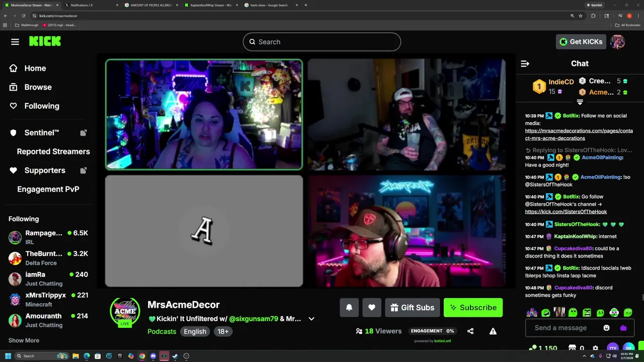Open xMrsTrippyx Minecraft channel
Screen dimensions: 644x362
[x=48, y=300]
